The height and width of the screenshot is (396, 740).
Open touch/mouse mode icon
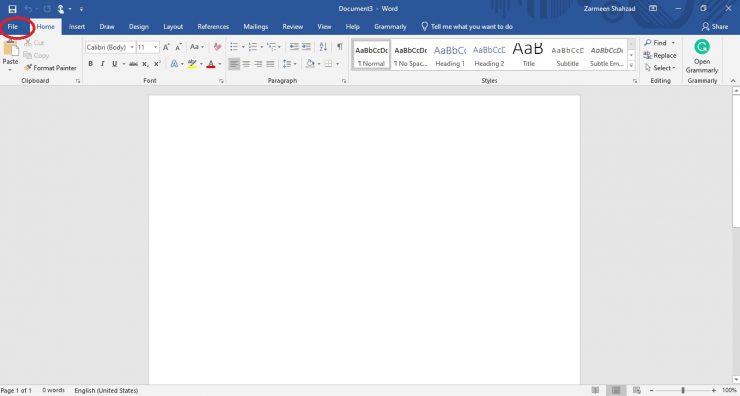coord(61,8)
